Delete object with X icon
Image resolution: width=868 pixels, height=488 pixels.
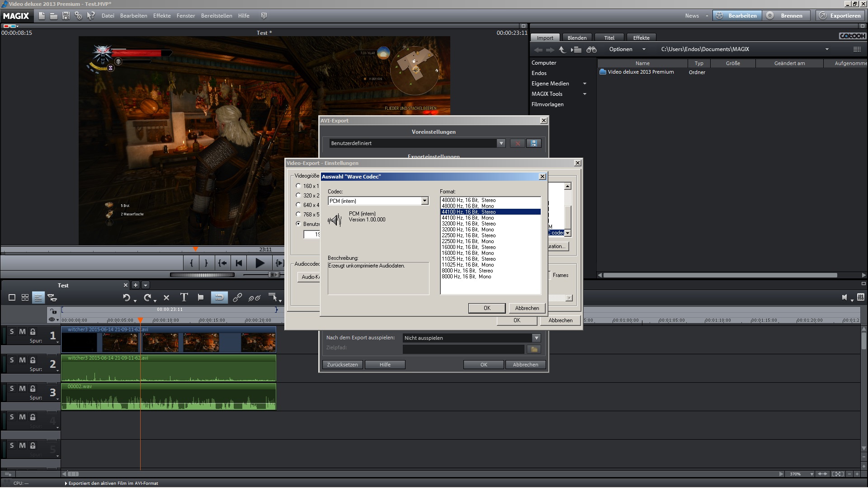coord(166,297)
